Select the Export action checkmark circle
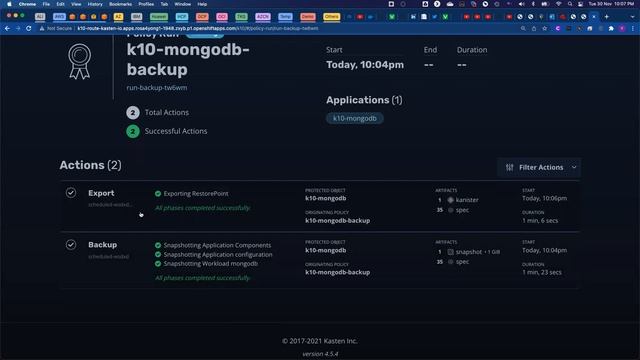This screenshot has height=360, width=640. (71, 193)
